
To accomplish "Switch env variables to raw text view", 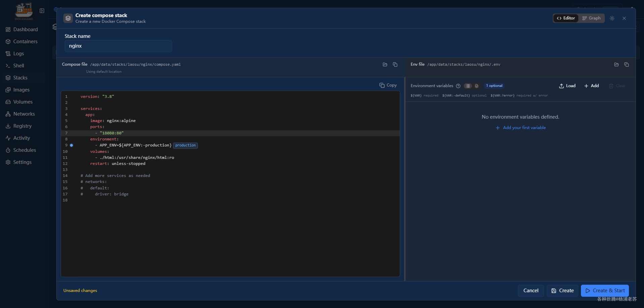I will click(477, 86).
